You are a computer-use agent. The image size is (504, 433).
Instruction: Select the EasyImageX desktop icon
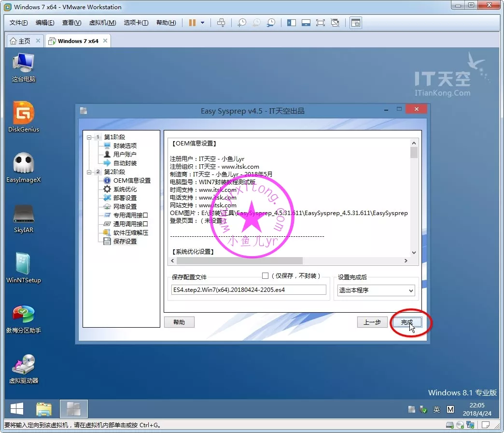coord(24,167)
